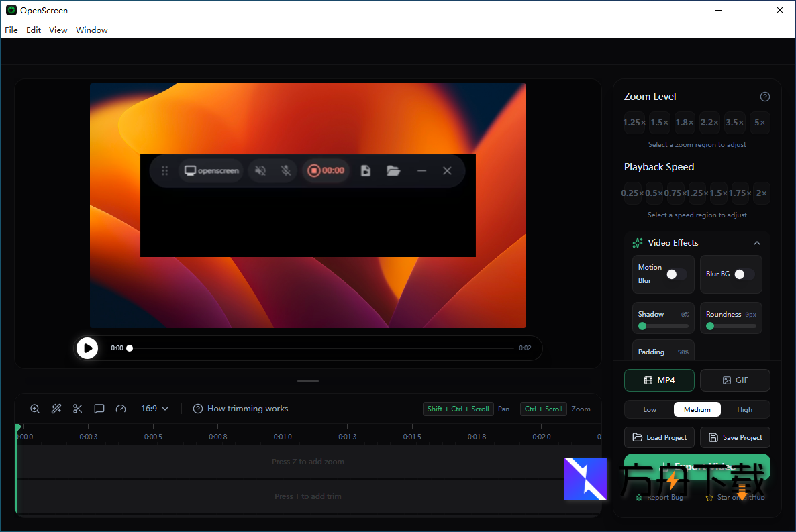The width and height of the screenshot is (796, 532).
Task: Enable the Motion Blur switch
Action: [x=676, y=274]
